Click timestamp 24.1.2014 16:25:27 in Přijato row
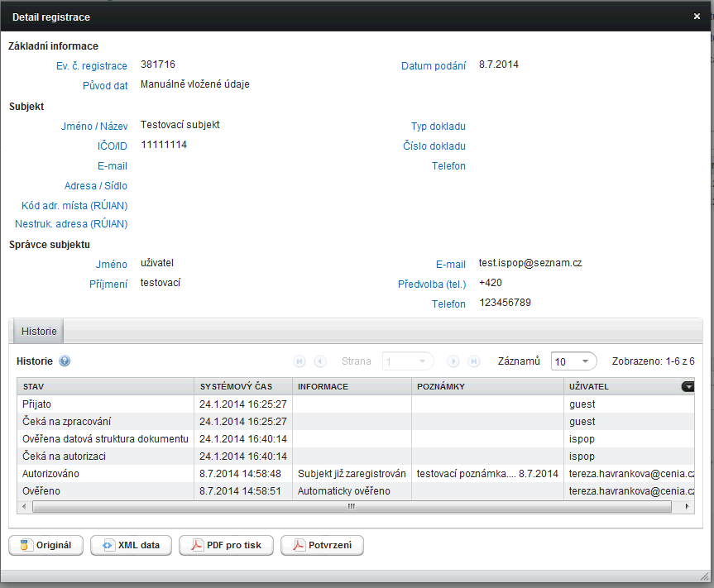The height and width of the screenshot is (588, 714). [243, 404]
